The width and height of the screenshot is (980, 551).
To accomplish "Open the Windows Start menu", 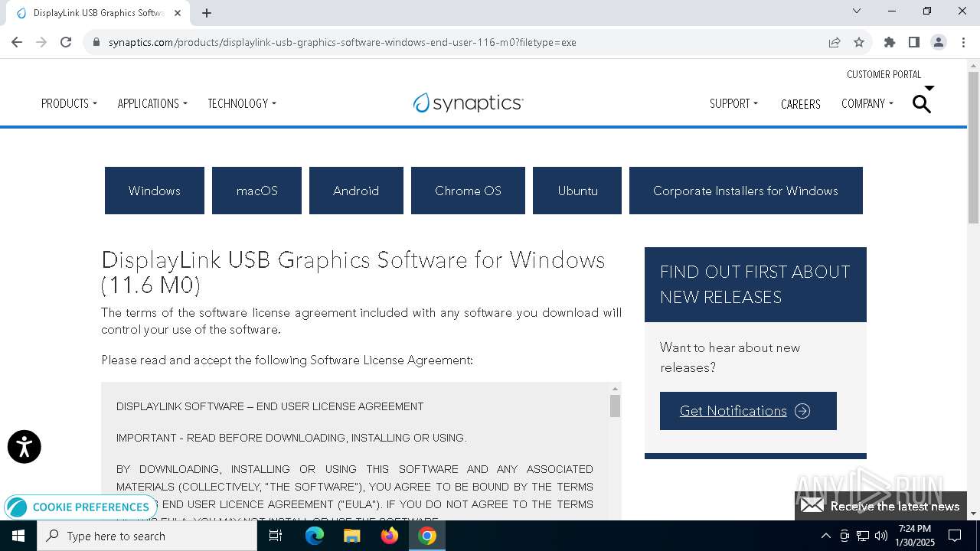I will 18,536.
